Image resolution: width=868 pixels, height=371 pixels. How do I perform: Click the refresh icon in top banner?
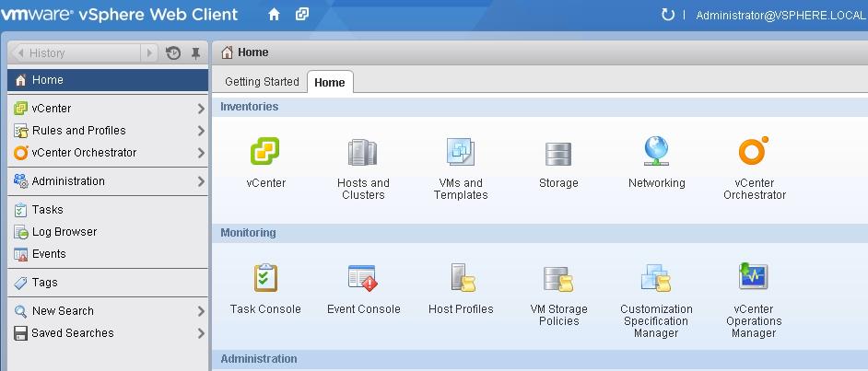[x=668, y=15]
